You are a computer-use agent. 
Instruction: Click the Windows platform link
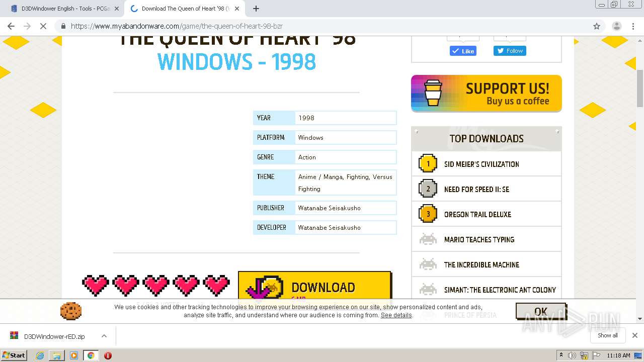pos(310,137)
